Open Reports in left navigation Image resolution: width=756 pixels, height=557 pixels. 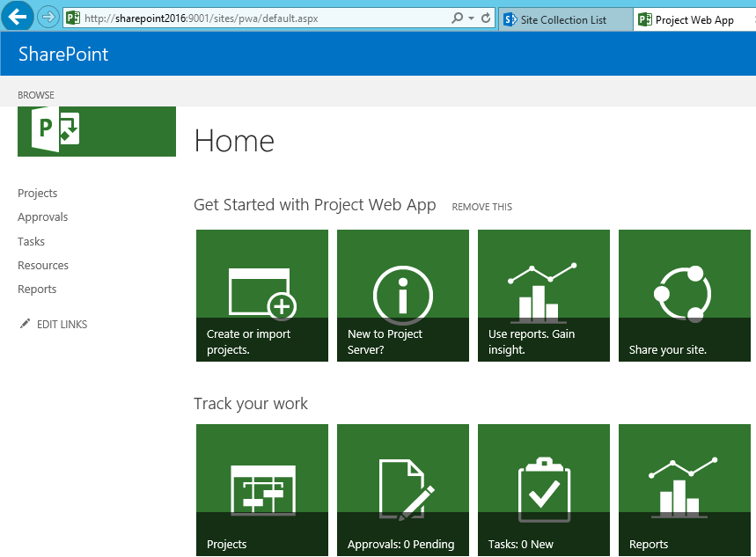coord(37,289)
